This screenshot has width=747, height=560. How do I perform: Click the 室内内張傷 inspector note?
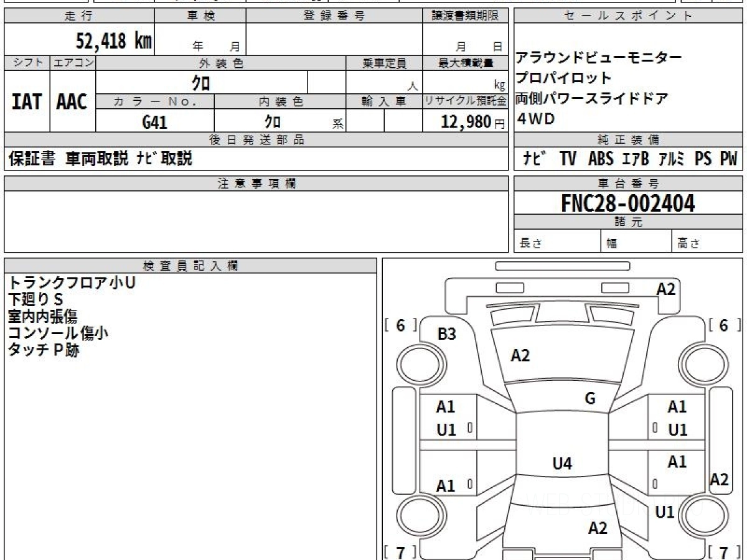42,316
